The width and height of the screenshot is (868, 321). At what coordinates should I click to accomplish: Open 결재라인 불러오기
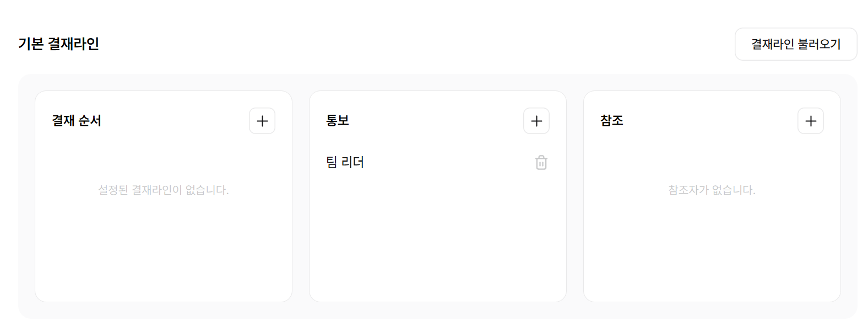[x=796, y=44]
